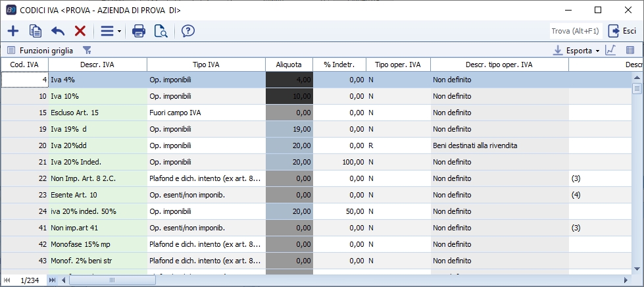Screen dimensions: 644x287
Task: Open the Esporta dropdown
Action: click(x=575, y=50)
